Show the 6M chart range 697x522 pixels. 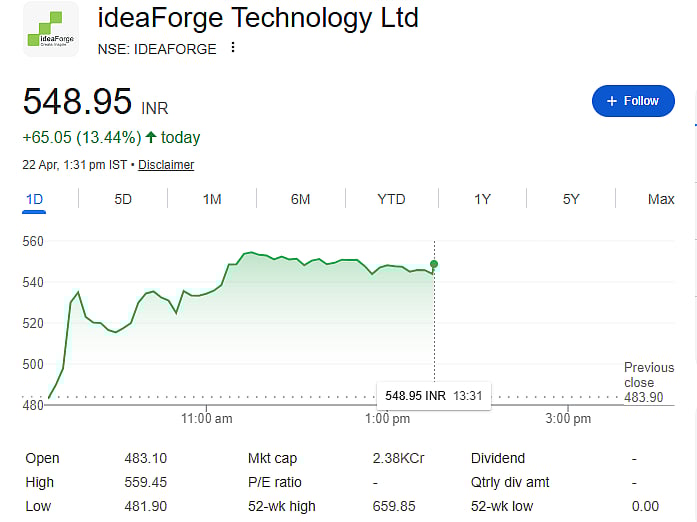pyautogui.click(x=300, y=199)
